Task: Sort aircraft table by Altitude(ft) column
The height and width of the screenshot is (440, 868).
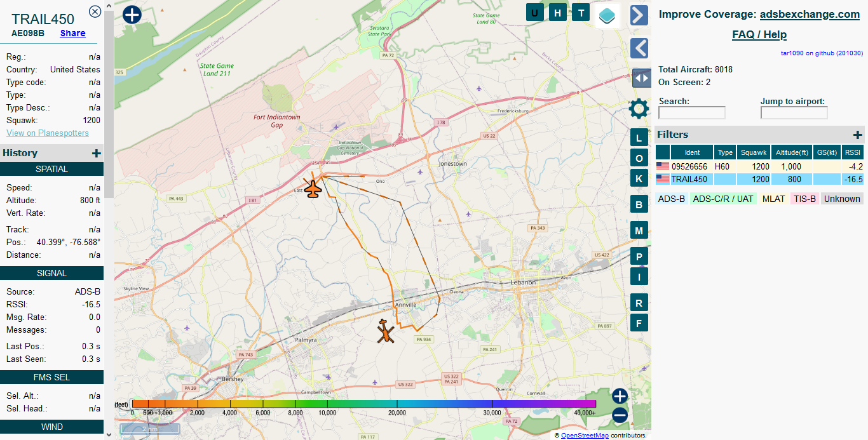Action: coord(792,152)
